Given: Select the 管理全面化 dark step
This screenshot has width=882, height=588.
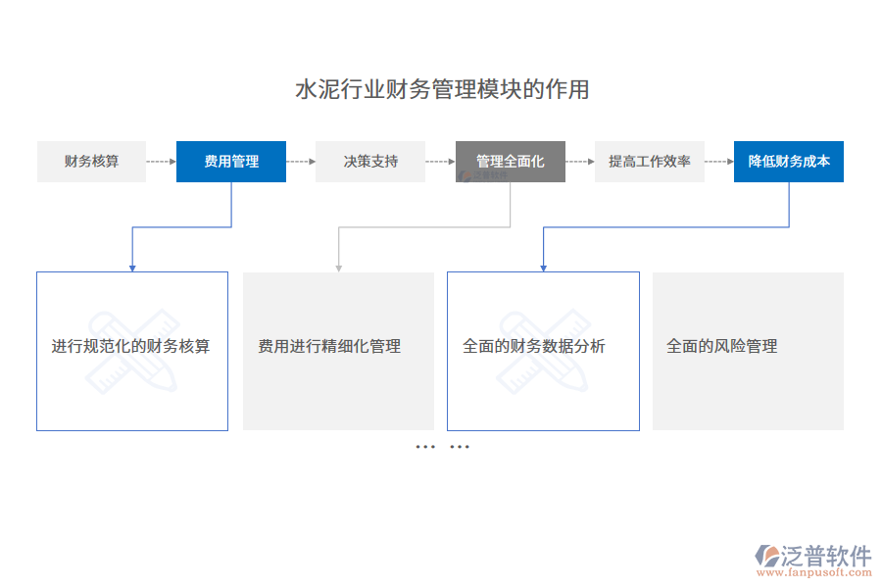Looking at the screenshot, I should [511, 161].
